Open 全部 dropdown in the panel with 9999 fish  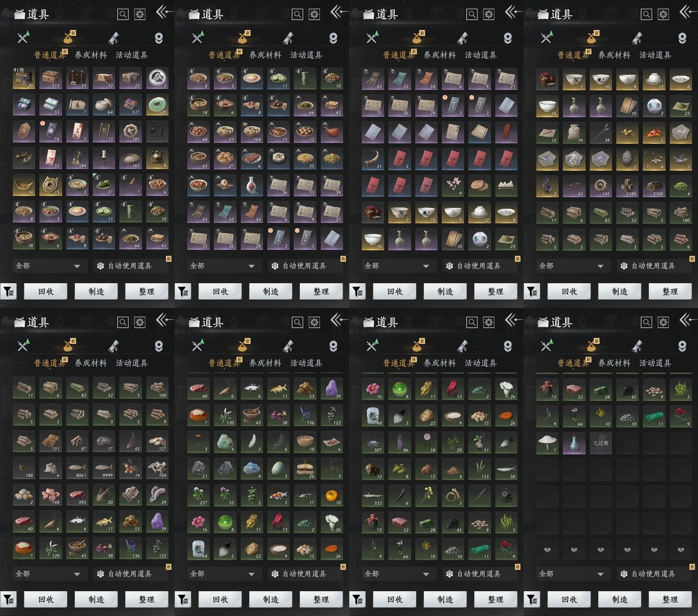(48, 574)
